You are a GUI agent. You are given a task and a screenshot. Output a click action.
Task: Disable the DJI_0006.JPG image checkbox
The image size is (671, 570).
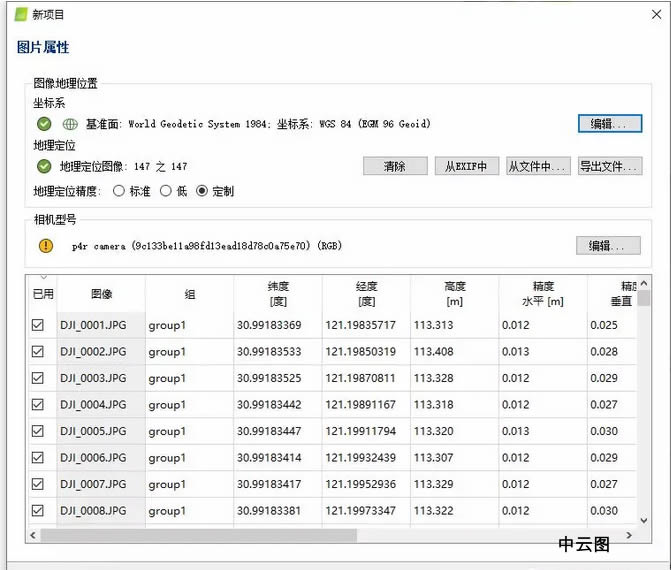[38, 457]
